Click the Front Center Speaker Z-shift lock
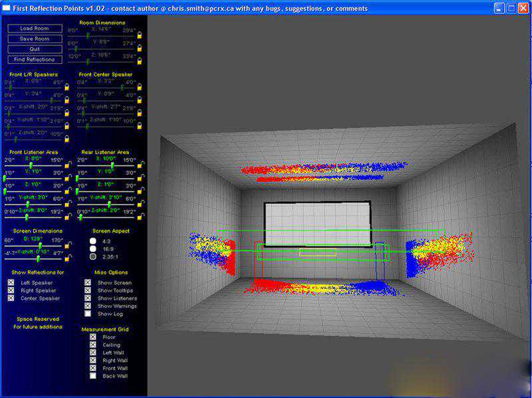Image resolution: width=532 pixels, height=398 pixels. (140, 125)
